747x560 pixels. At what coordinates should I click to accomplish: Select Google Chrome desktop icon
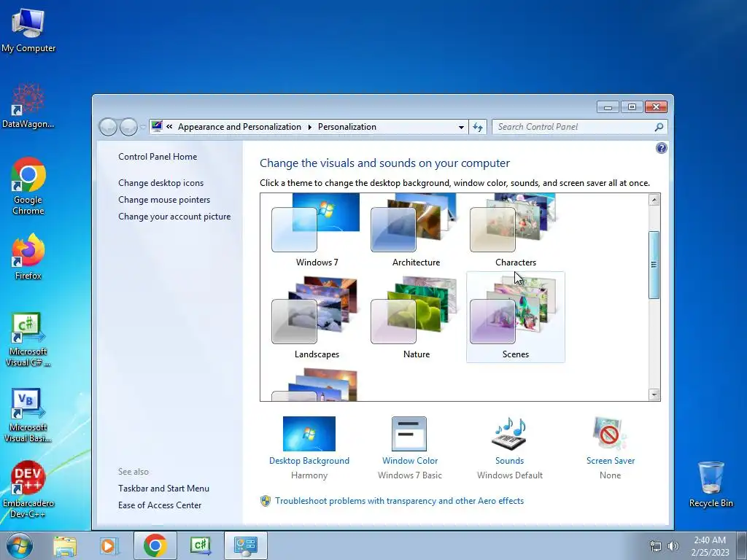click(28, 186)
